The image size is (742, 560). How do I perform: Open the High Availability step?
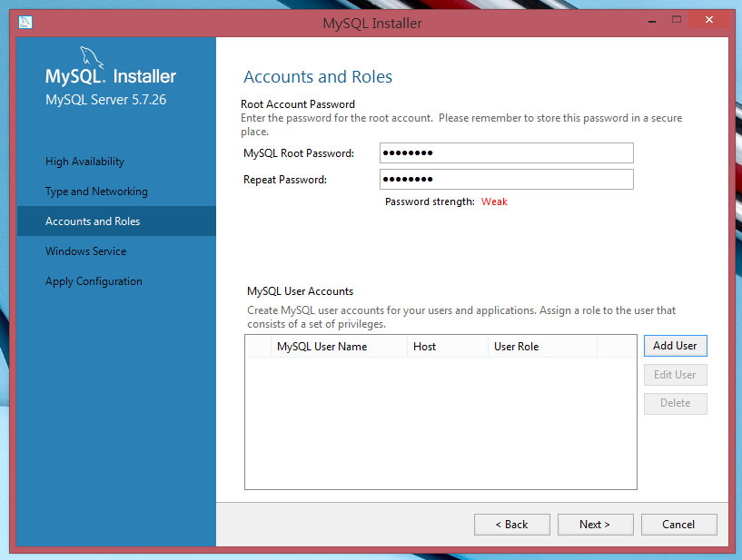tap(84, 162)
